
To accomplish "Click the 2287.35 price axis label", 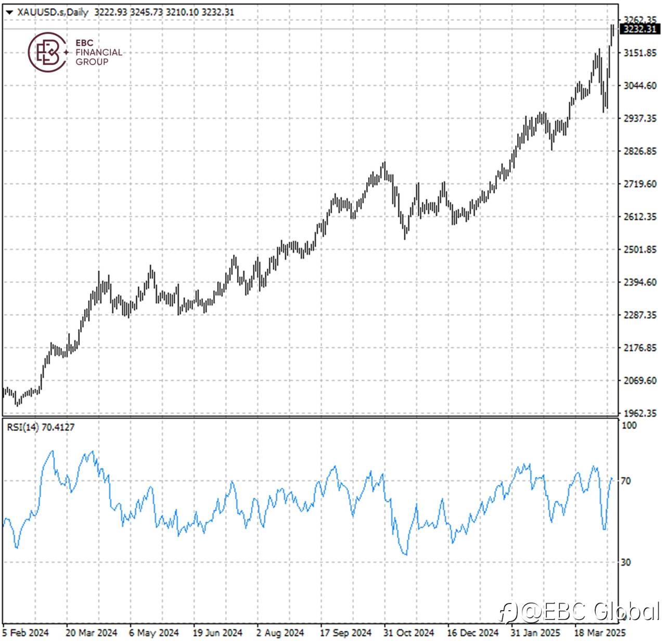I will pos(640,315).
